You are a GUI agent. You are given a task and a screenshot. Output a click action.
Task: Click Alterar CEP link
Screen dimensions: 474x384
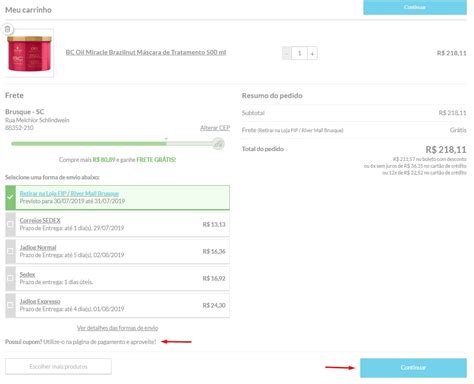(x=215, y=128)
